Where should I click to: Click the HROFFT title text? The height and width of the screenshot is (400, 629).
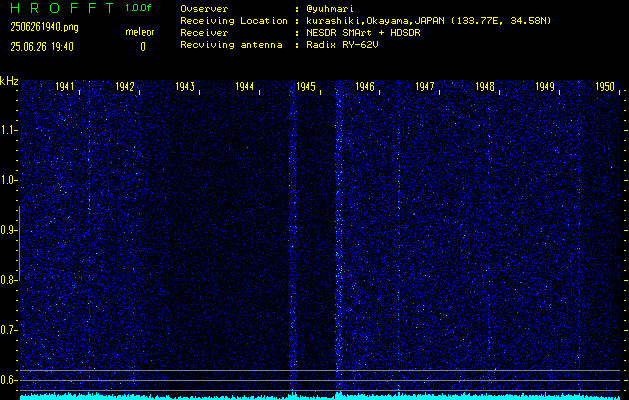[x=62, y=8]
